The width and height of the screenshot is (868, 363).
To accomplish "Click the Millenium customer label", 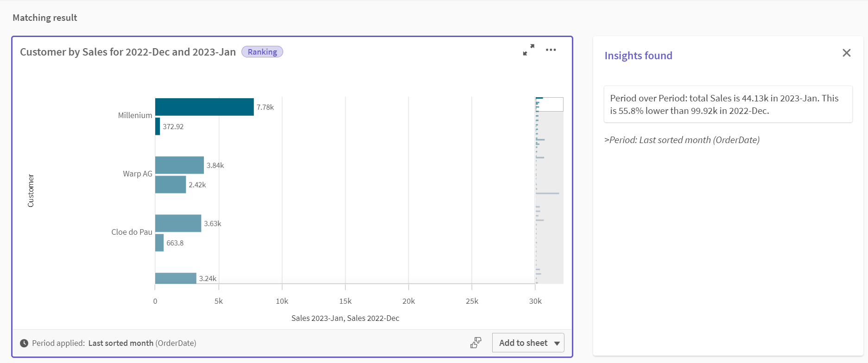I will pos(135,115).
